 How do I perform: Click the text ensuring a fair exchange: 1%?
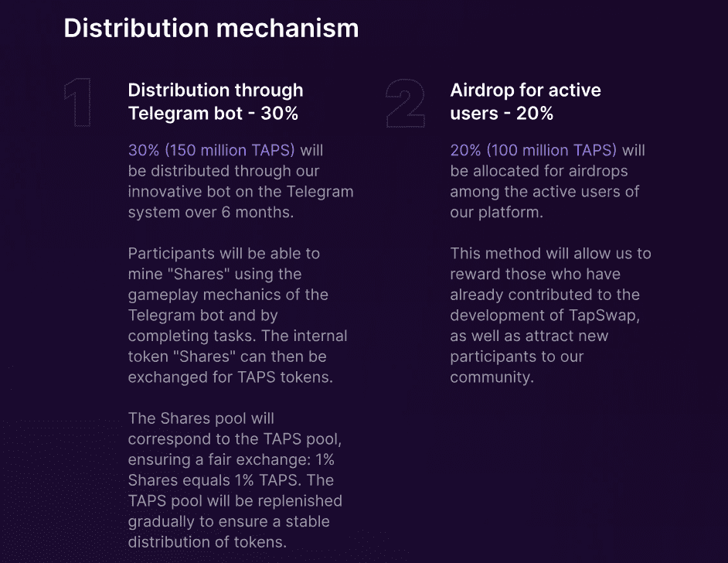coord(231,460)
